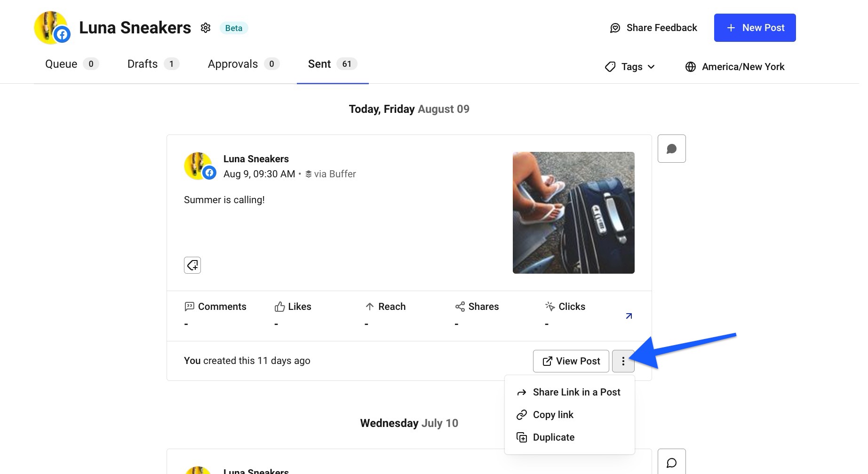Click the Tags tag icon
The image size is (868, 474).
(610, 67)
